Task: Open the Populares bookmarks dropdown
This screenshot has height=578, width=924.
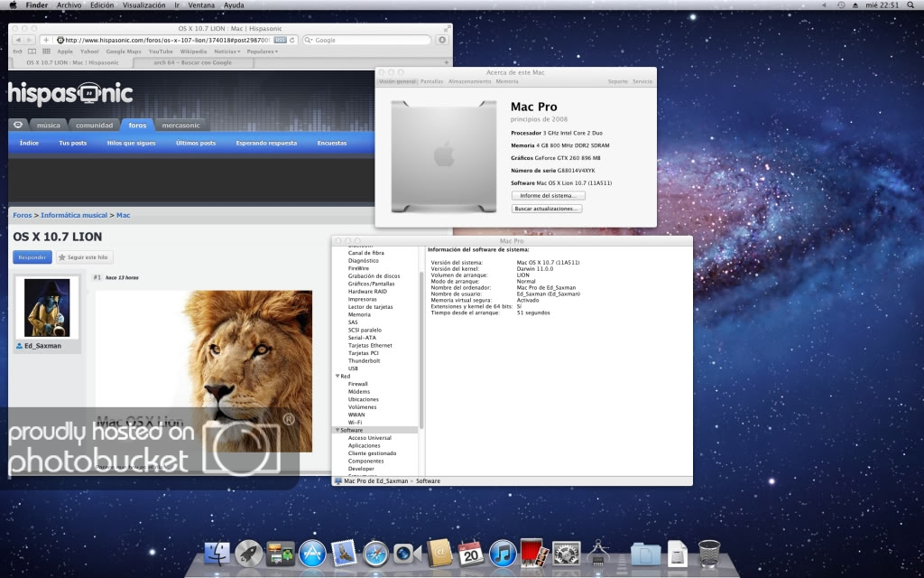Action: [263, 51]
